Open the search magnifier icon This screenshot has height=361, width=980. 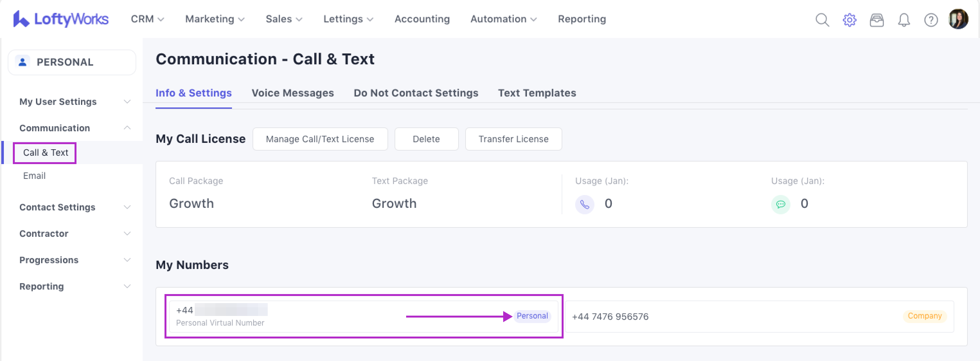(822, 20)
